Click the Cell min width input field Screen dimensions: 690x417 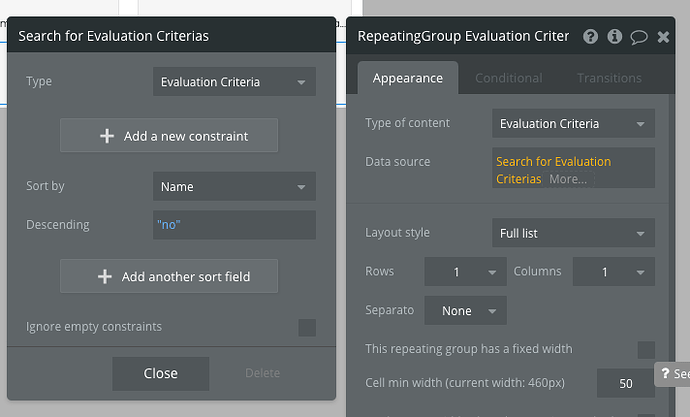625,383
